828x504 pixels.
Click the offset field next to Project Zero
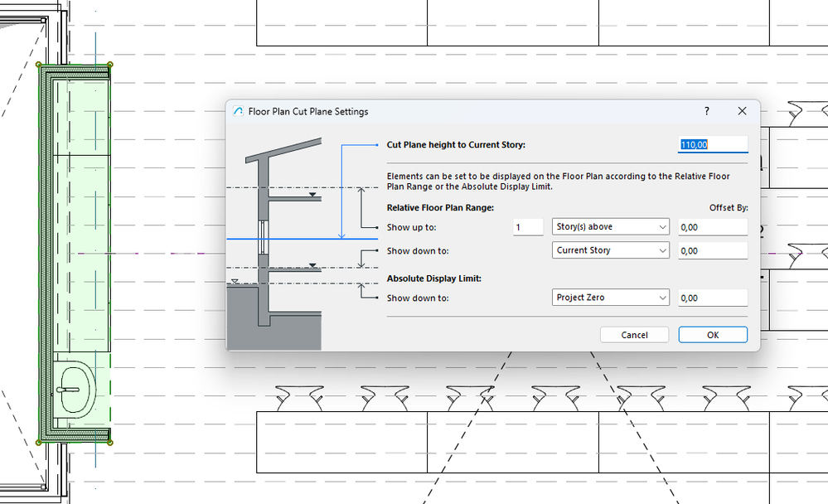[713, 298]
